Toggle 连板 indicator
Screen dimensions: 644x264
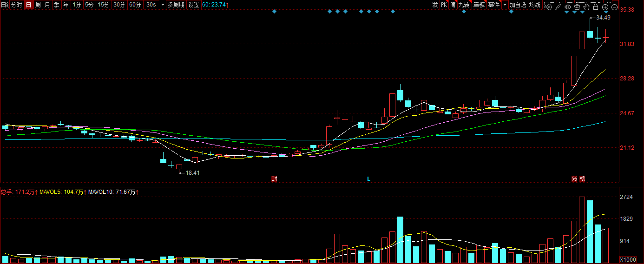[479, 5]
